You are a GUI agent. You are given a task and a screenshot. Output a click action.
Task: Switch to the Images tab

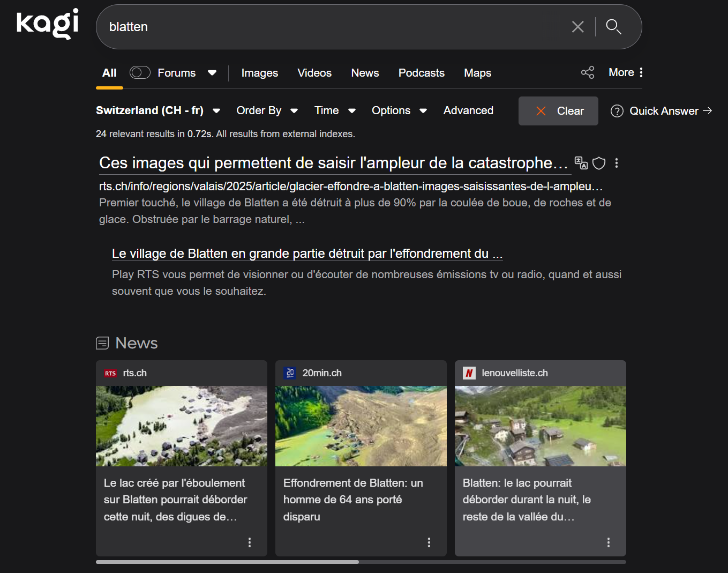click(x=259, y=73)
